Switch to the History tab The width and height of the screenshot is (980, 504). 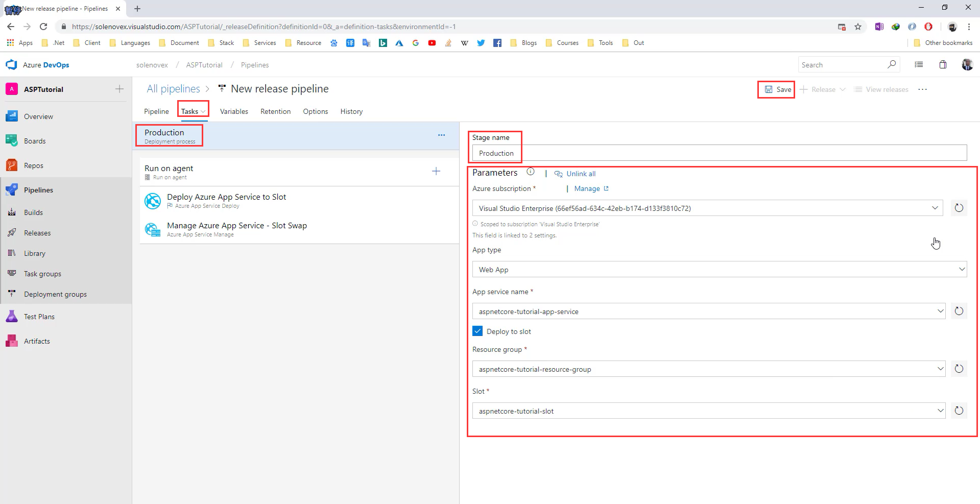coord(351,111)
